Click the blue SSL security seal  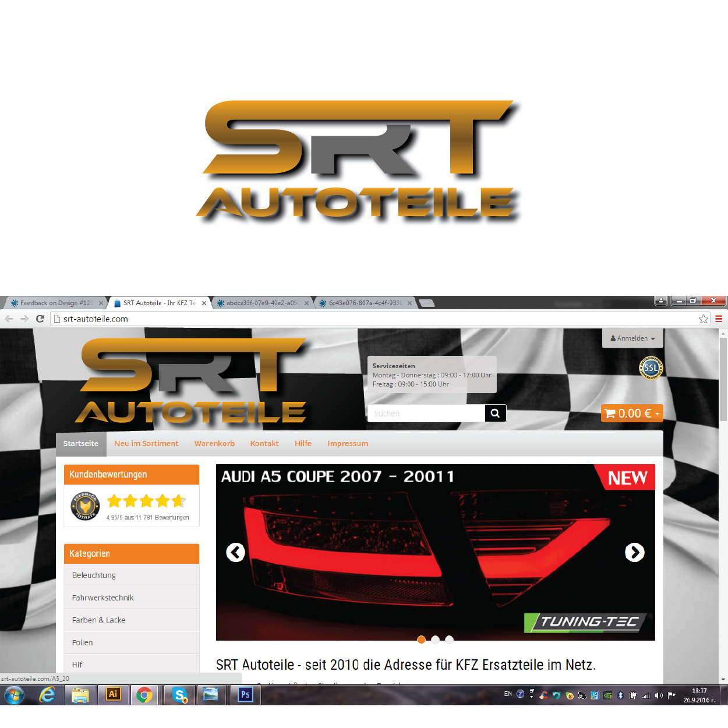[651, 367]
